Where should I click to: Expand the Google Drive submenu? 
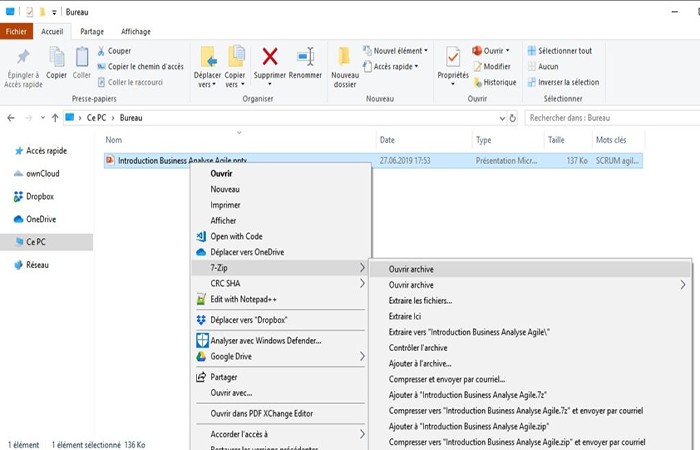coord(280,356)
